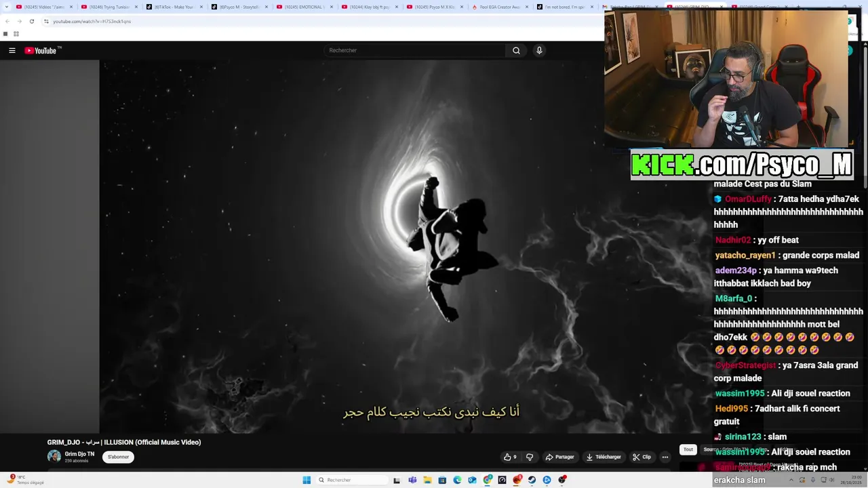The height and width of the screenshot is (488, 868).
Task: Reload the page
Action: pos(31,21)
